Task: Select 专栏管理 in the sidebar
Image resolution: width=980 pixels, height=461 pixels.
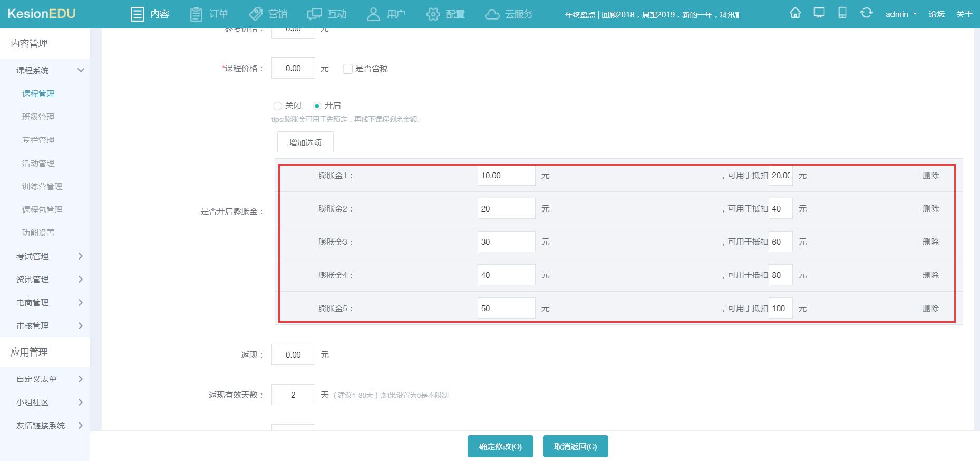Action: click(38, 140)
